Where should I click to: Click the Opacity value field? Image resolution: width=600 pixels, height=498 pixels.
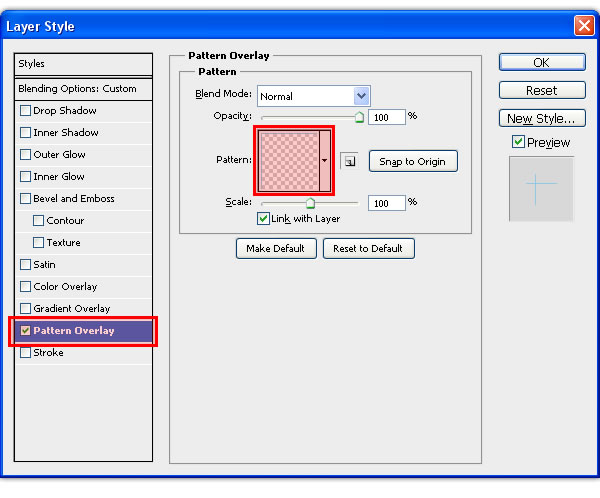386,117
